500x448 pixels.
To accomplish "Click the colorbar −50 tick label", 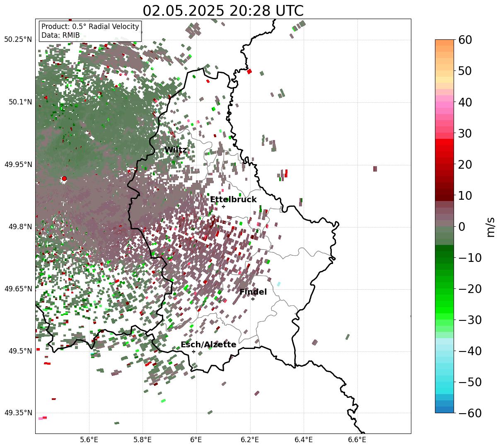I will coord(470,382).
